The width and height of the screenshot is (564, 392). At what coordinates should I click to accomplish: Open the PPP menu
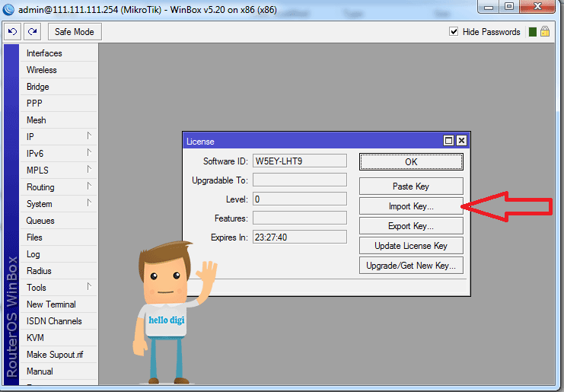pos(59,104)
